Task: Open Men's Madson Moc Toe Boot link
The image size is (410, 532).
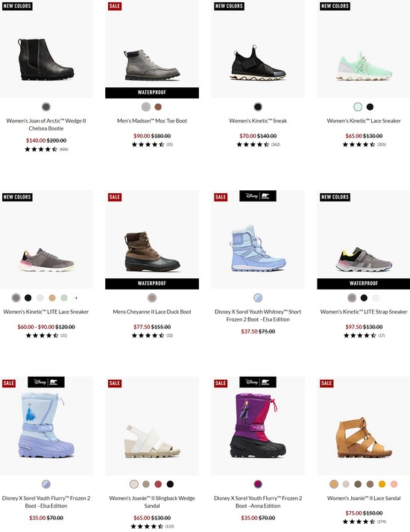Action: click(x=152, y=121)
